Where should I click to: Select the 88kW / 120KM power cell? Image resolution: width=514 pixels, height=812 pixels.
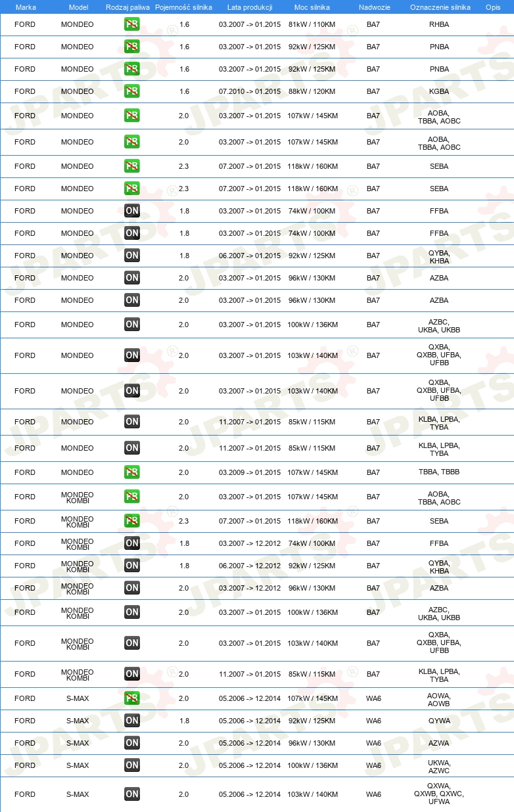point(312,91)
